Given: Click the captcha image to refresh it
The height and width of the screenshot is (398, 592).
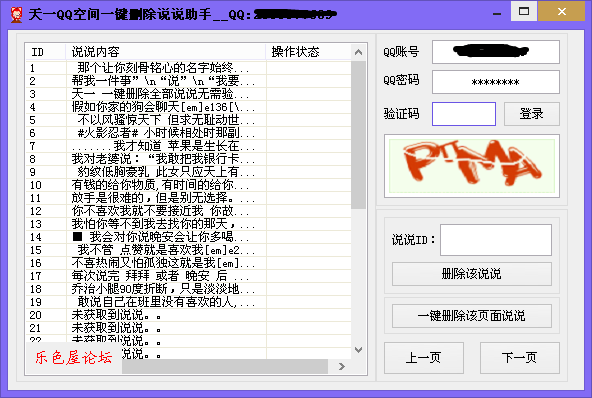Looking at the screenshot, I should click(472, 165).
